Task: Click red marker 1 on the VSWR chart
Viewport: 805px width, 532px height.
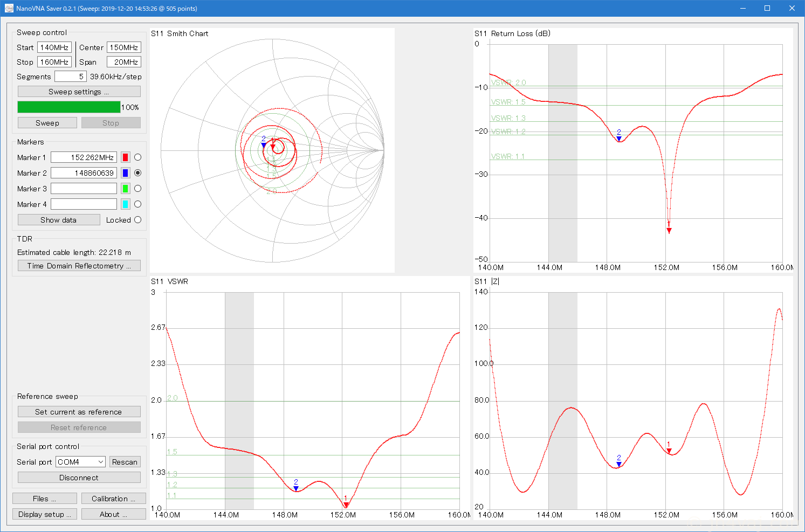Action: tap(346, 505)
